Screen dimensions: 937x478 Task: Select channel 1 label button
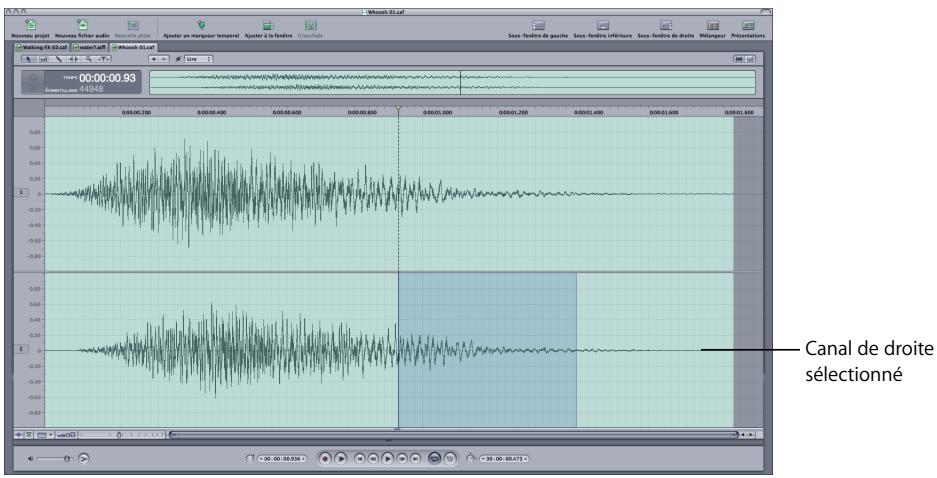point(22,192)
